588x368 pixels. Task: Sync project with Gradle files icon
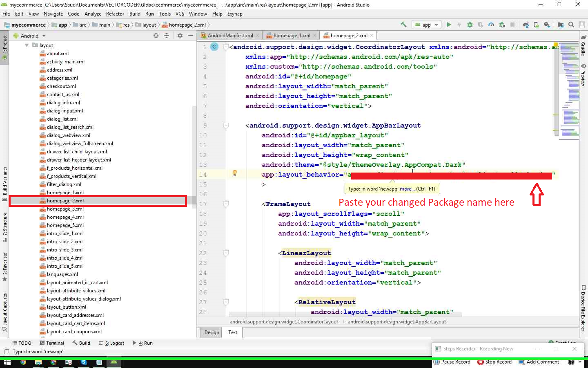coord(526,25)
